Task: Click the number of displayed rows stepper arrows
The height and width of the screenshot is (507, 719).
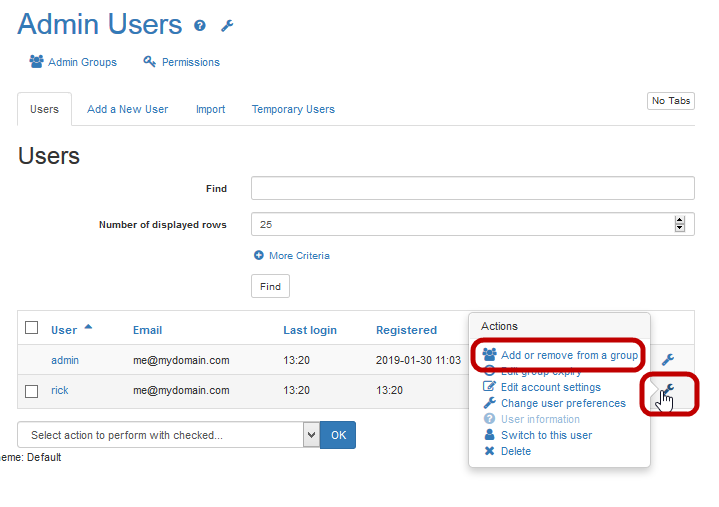Action: (x=680, y=225)
